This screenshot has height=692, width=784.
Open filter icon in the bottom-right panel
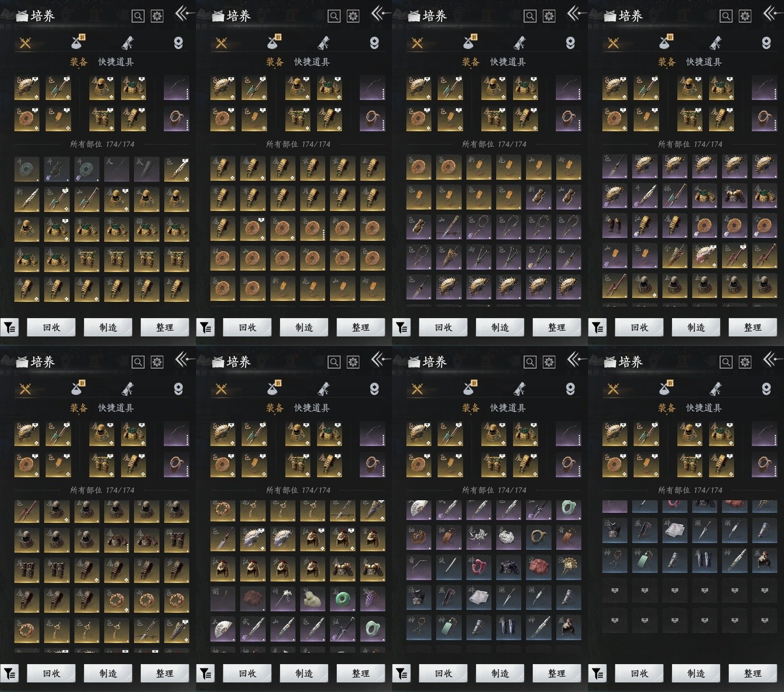598,674
